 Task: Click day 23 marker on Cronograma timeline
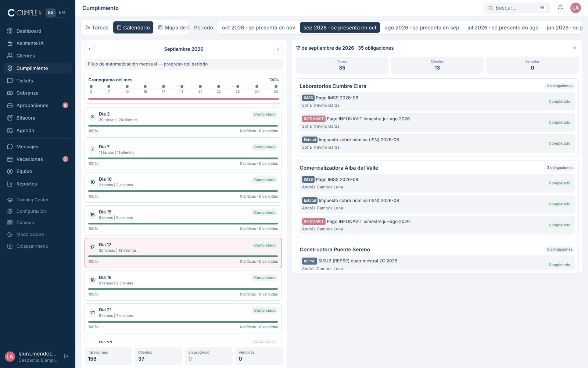238,86
